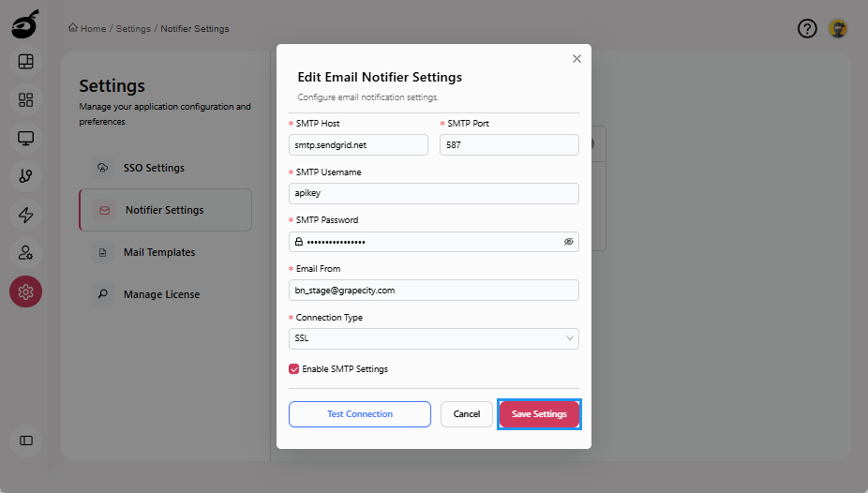Image resolution: width=868 pixels, height=493 pixels.
Task: Open the settings gear sidebar icon
Action: [x=25, y=291]
